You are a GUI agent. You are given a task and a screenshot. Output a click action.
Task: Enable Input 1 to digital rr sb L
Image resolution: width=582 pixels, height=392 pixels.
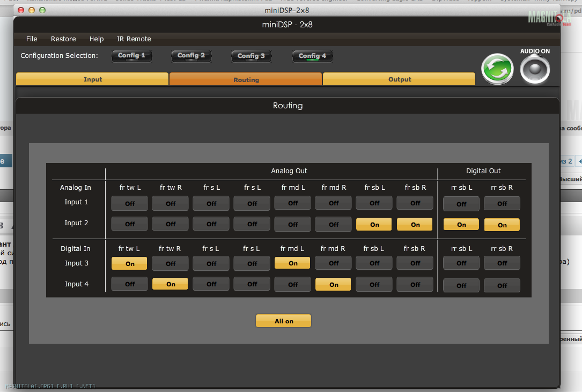tap(461, 204)
